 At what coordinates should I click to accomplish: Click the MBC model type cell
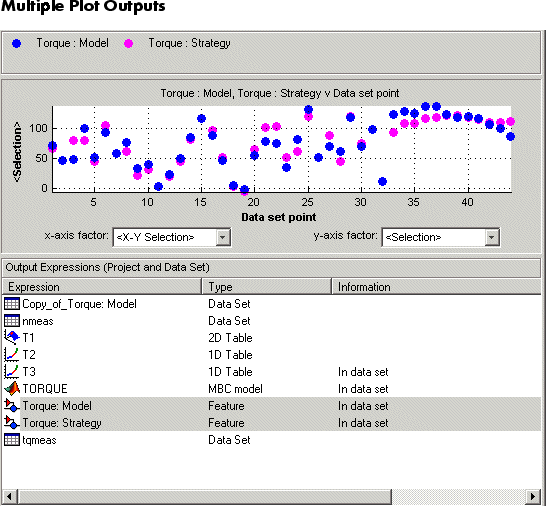click(235, 389)
